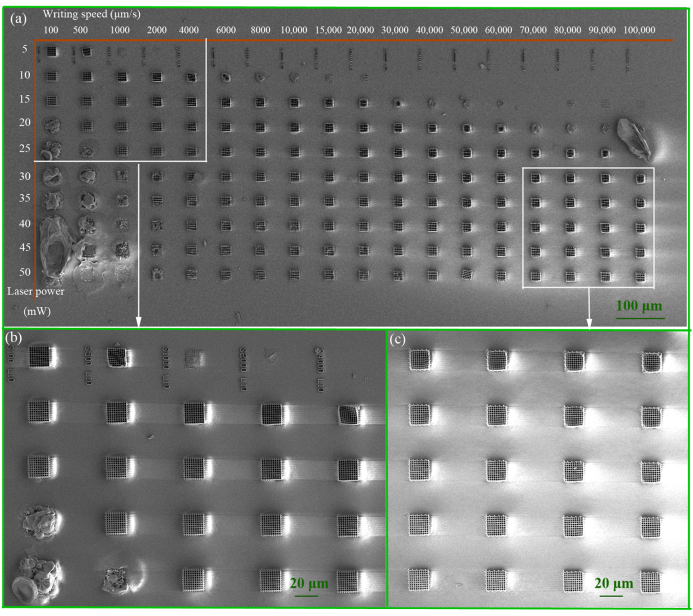This screenshot has height=616, width=693.
Task: Click the '70,000' writing speed column header
Action: 533,30
